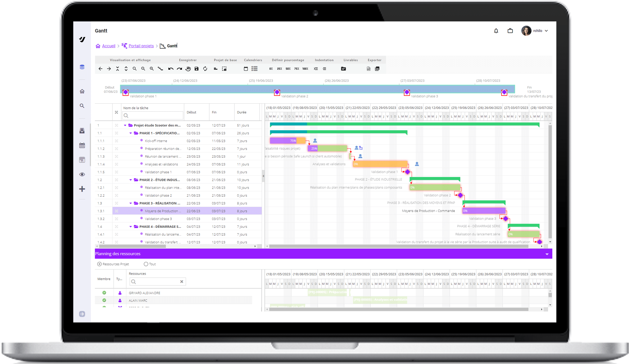Collapse the PHASE 3 - RÉALISATION group
Screen dimensions: 629x364
point(131,203)
